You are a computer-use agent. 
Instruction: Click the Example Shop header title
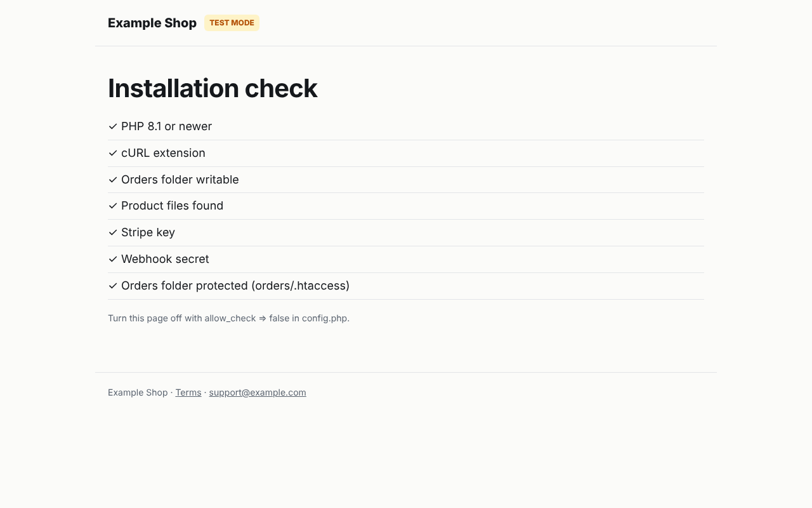click(x=152, y=23)
